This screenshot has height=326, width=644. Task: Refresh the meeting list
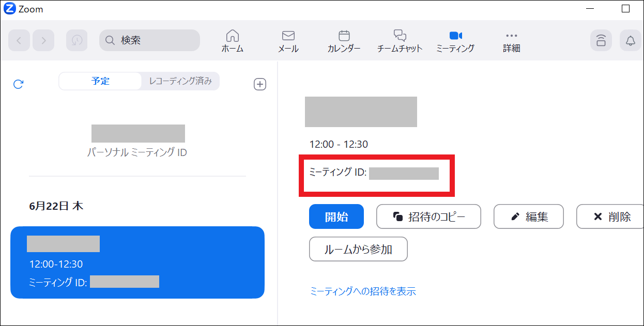pyautogui.click(x=18, y=84)
